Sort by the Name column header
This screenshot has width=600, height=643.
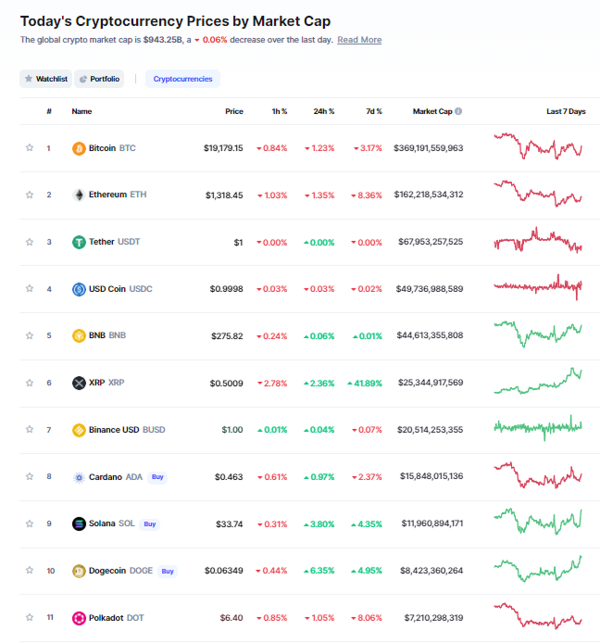pyautogui.click(x=82, y=111)
